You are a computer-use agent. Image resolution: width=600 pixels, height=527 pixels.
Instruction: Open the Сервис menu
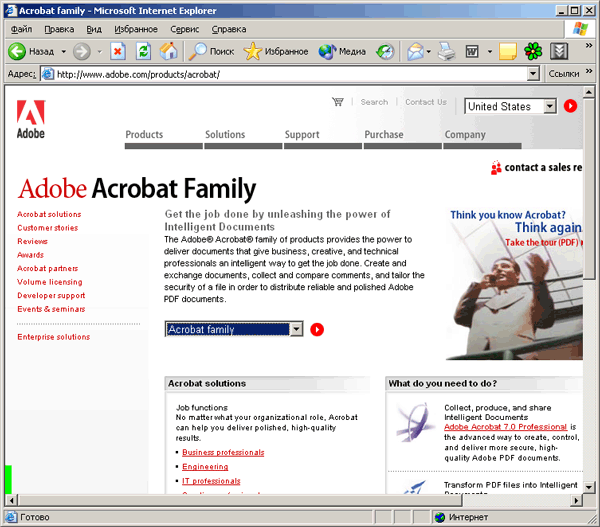pyautogui.click(x=184, y=29)
